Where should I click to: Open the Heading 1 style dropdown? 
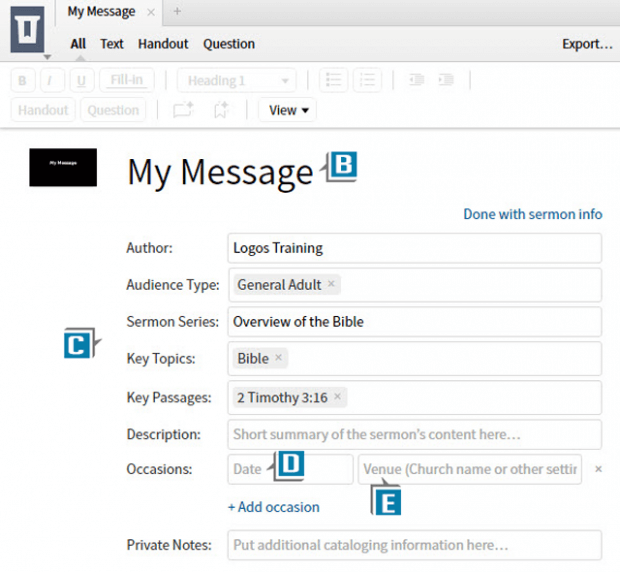tap(236, 80)
